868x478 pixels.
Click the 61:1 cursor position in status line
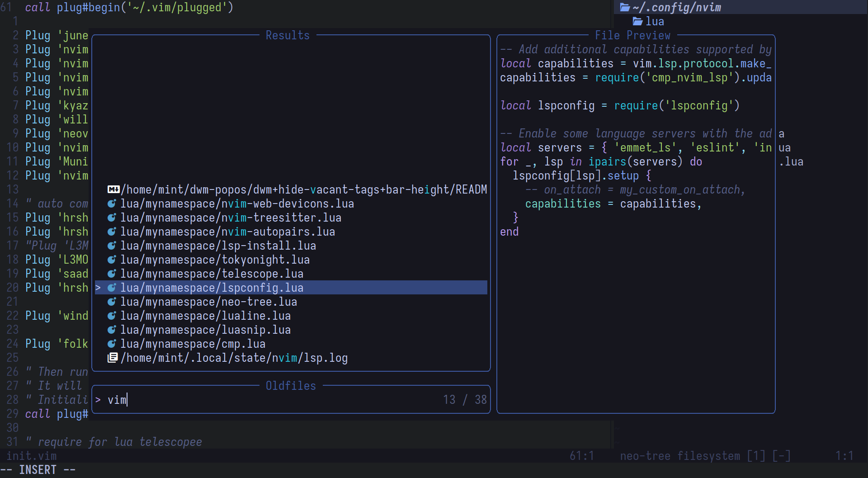pos(582,456)
